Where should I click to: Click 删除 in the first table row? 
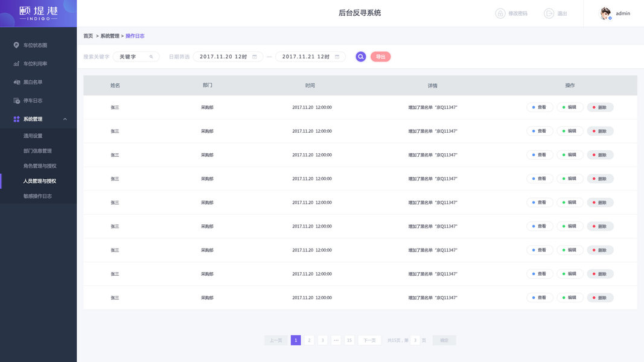[x=600, y=107]
